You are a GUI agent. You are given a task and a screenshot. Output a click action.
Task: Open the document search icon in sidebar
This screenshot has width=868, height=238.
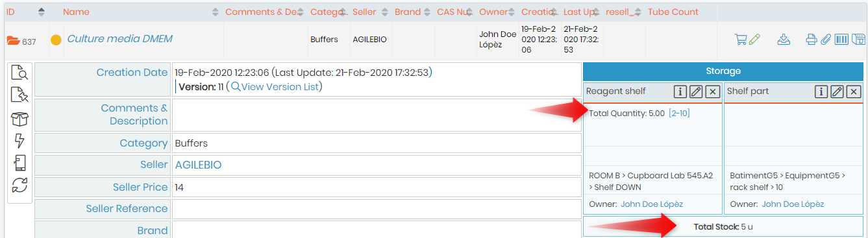(20, 73)
